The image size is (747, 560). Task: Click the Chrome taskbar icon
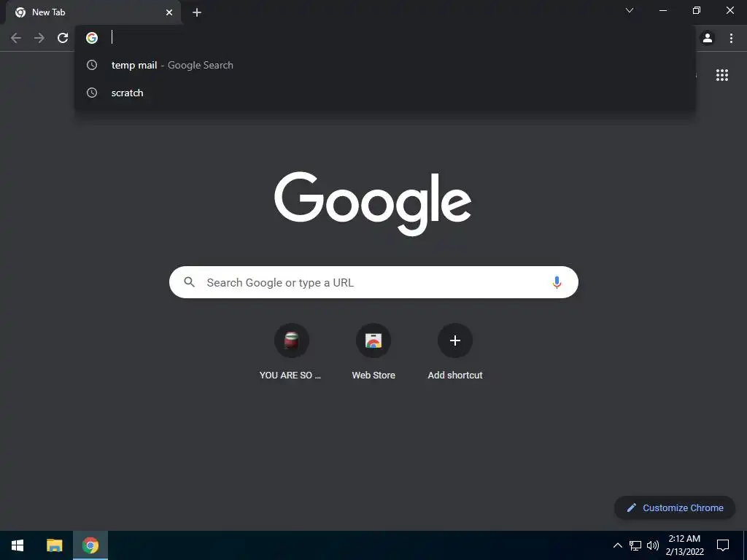tap(90, 545)
